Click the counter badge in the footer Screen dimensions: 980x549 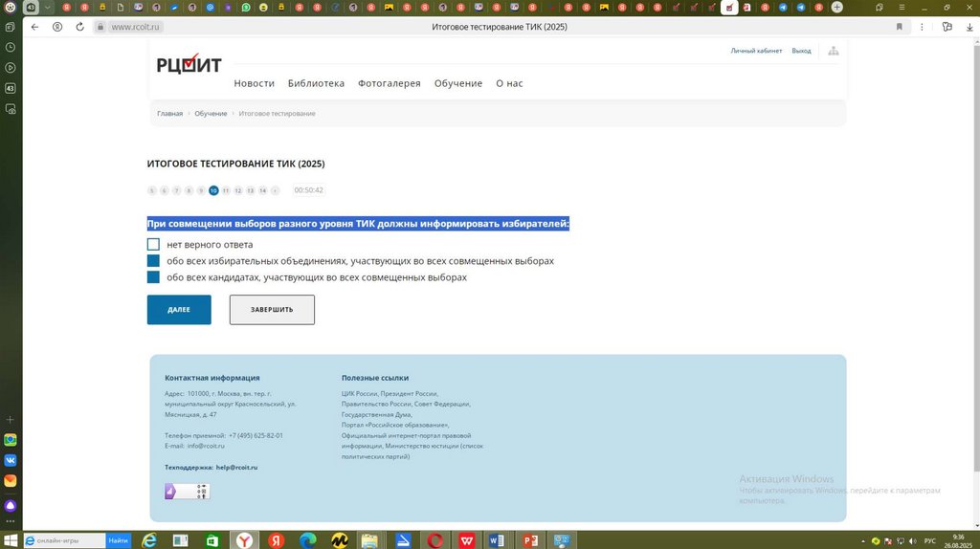[x=188, y=492]
